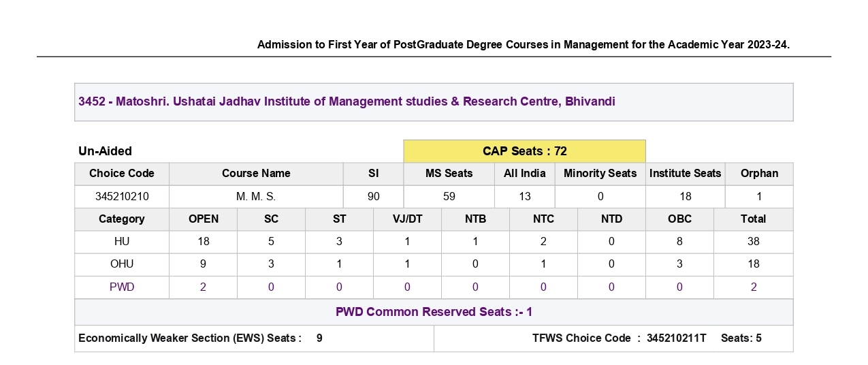Click the HU category row label
The height and width of the screenshot is (365, 868).
click(x=122, y=242)
